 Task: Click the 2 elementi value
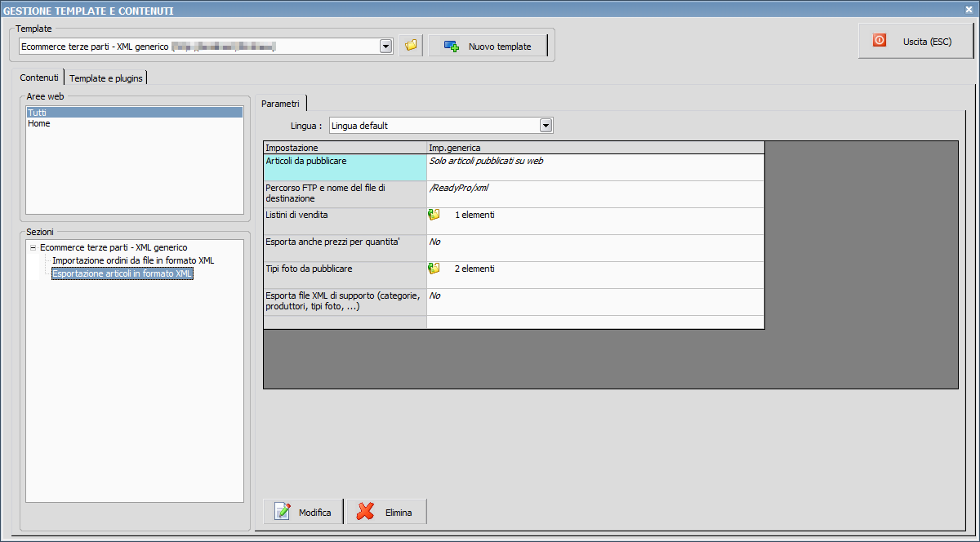click(474, 269)
